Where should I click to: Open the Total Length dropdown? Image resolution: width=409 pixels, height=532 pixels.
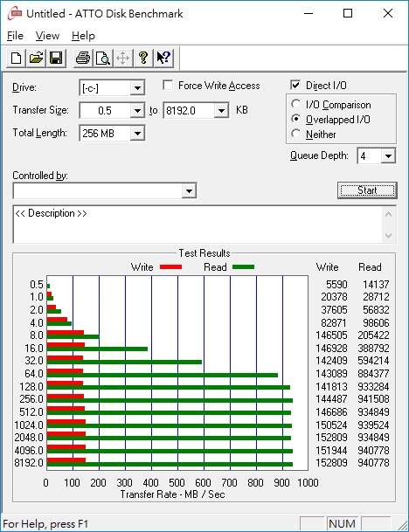point(137,133)
